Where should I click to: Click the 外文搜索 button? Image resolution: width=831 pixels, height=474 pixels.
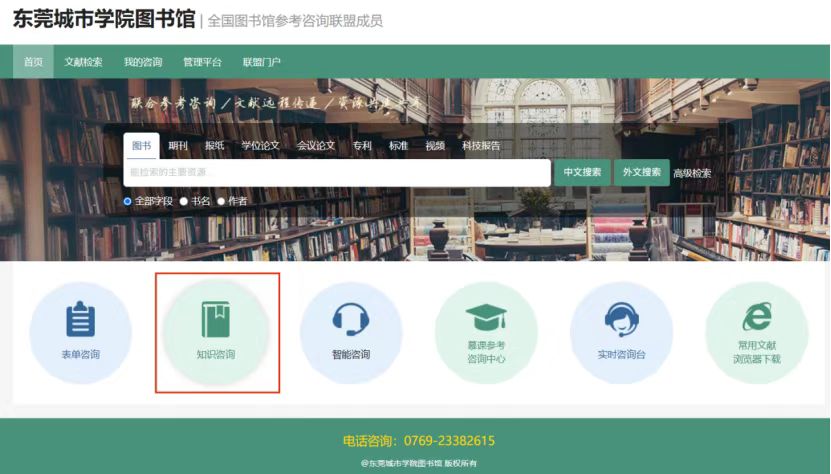coord(642,172)
